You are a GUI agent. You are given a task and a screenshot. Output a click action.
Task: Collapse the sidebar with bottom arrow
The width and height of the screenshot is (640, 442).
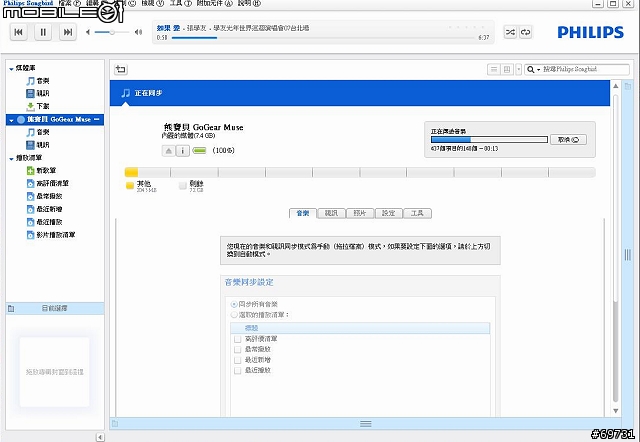click(100, 437)
